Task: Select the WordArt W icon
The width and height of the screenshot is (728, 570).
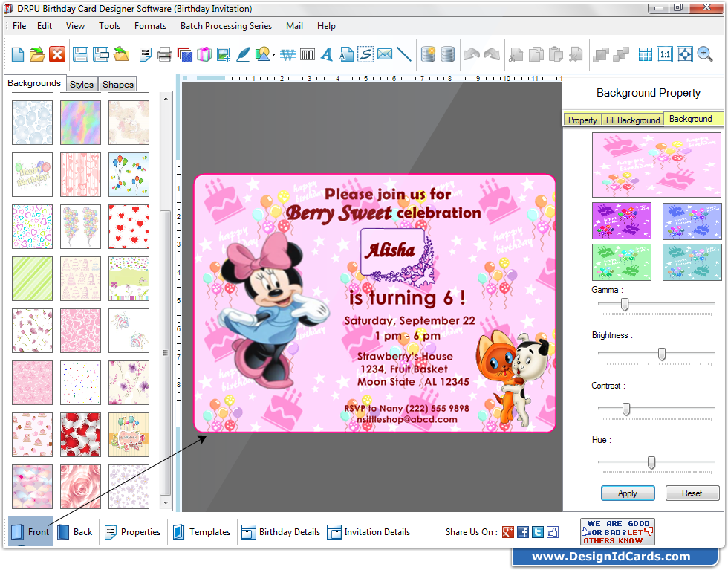Action: pos(287,55)
